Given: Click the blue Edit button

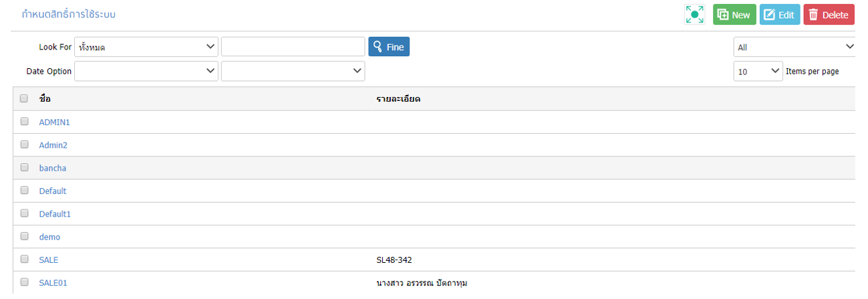Looking at the screenshot, I should coord(780,15).
